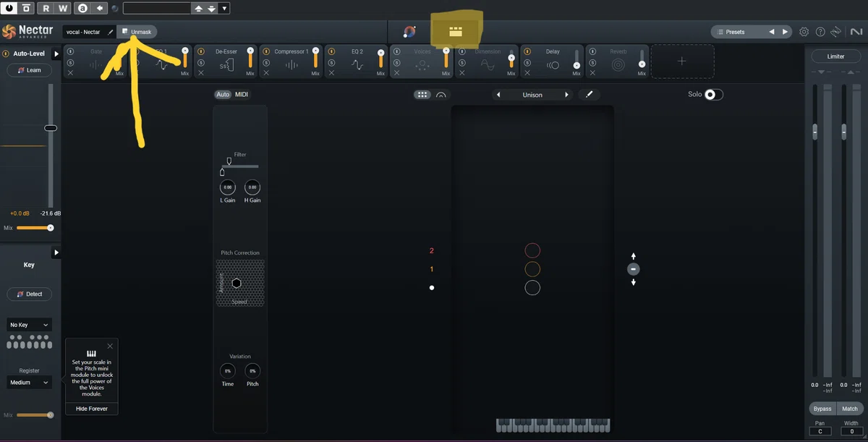The image size is (868, 442).
Task: Click the Limiter button
Action: click(x=835, y=56)
